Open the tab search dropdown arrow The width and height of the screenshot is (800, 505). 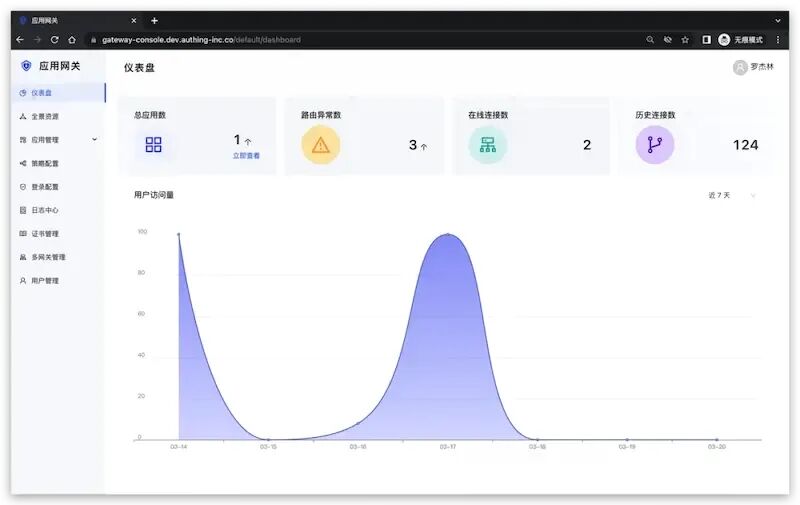pyautogui.click(x=778, y=21)
